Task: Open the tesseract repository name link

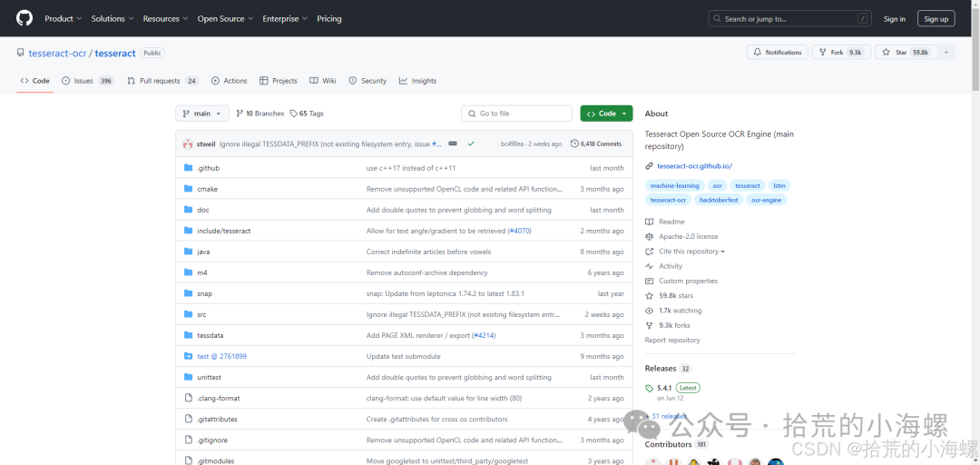Action: click(x=115, y=54)
